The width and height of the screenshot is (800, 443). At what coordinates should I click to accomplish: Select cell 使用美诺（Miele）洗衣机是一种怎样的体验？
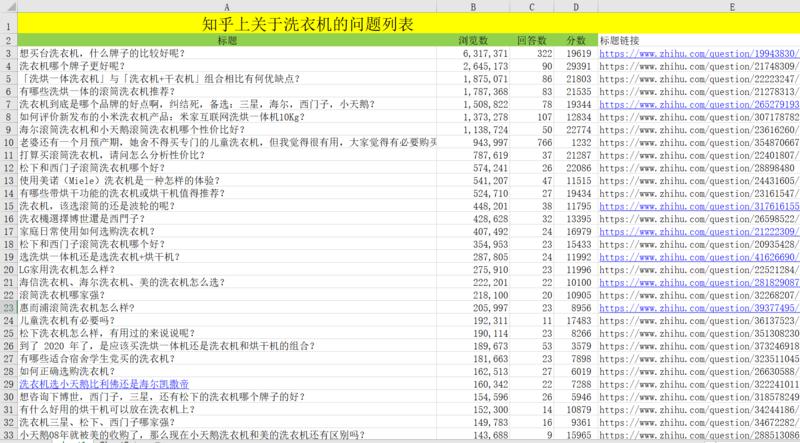point(227,181)
